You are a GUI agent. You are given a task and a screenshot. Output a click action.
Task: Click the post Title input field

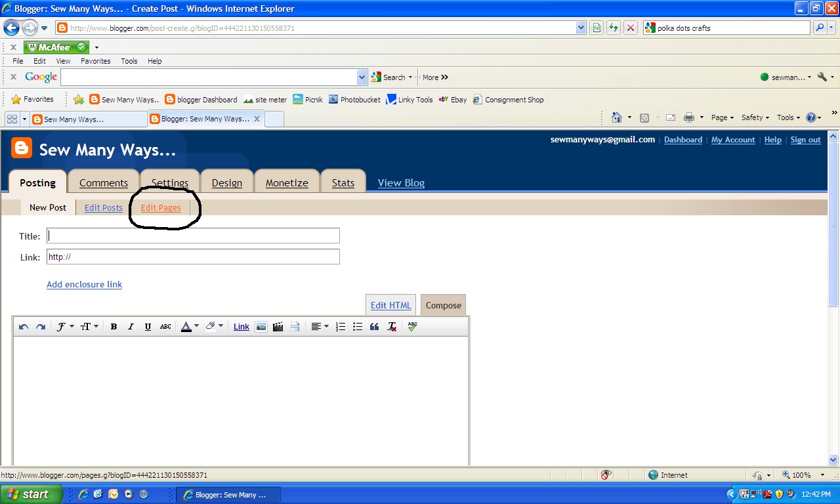(x=193, y=236)
